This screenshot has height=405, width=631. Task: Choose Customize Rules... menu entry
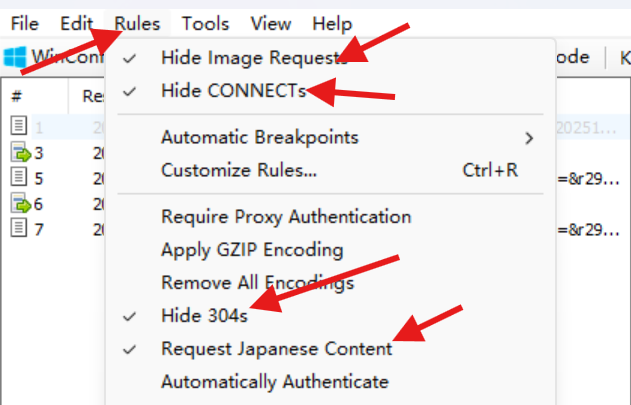pos(239,170)
